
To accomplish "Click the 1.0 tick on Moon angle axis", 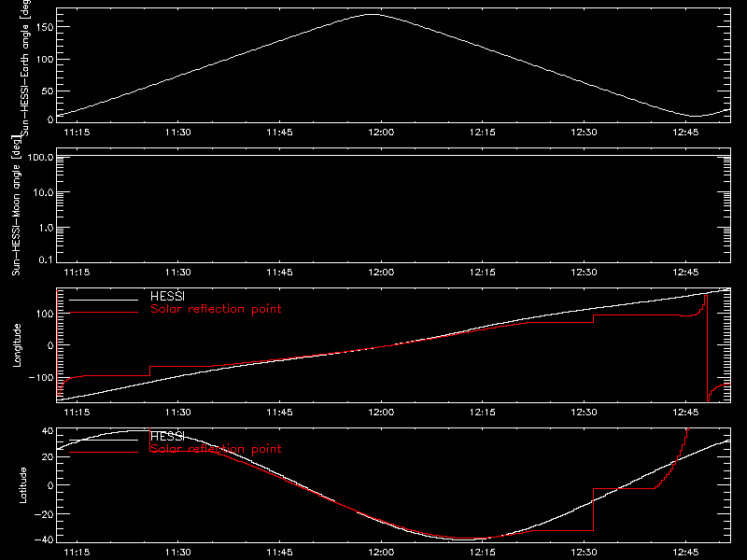I will coord(46,228).
